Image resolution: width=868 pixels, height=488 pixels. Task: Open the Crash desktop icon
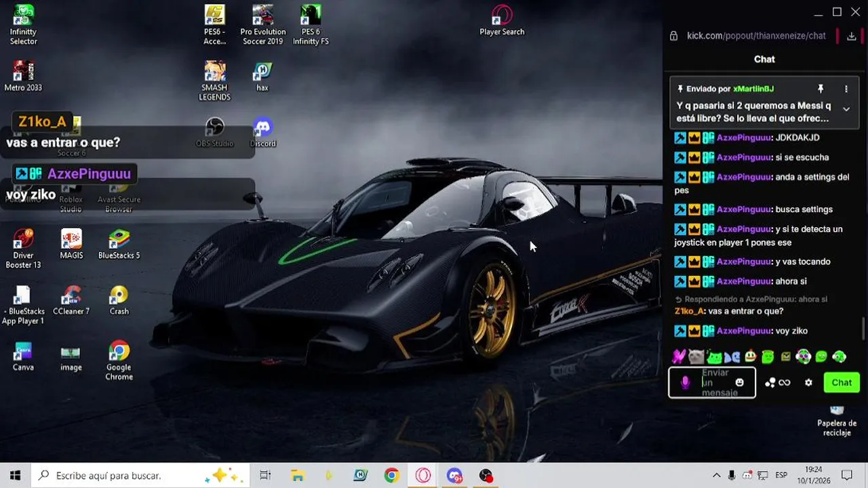point(119,300)
